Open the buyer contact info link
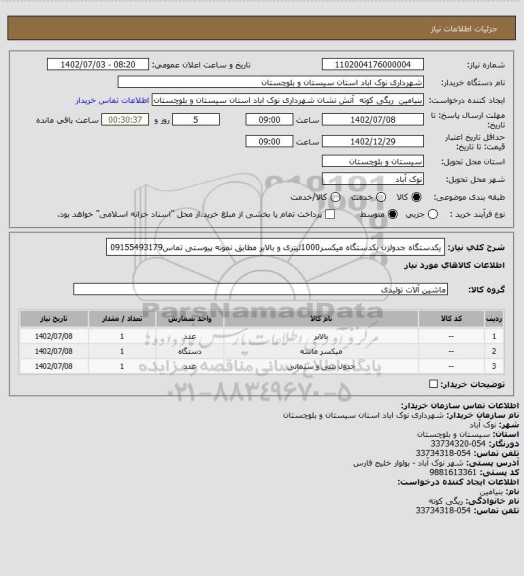The image size is (524, 576). (x=112, y=101)
